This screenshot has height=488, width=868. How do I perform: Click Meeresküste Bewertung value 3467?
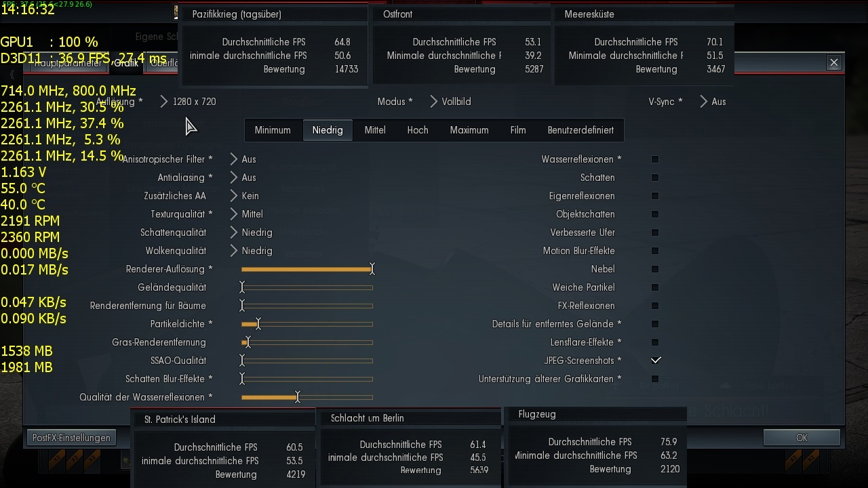(715, 69)
